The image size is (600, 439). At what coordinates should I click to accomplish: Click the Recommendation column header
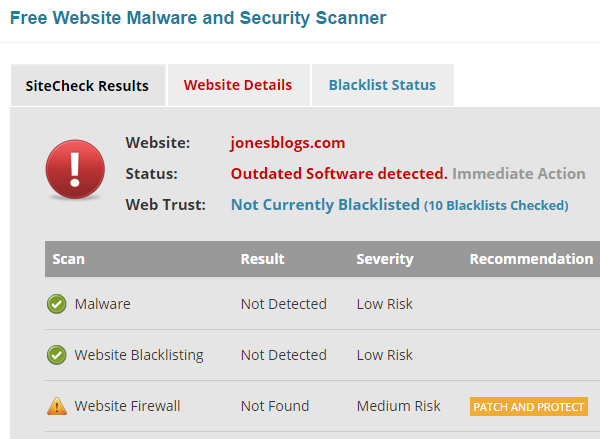pos(532,259)
